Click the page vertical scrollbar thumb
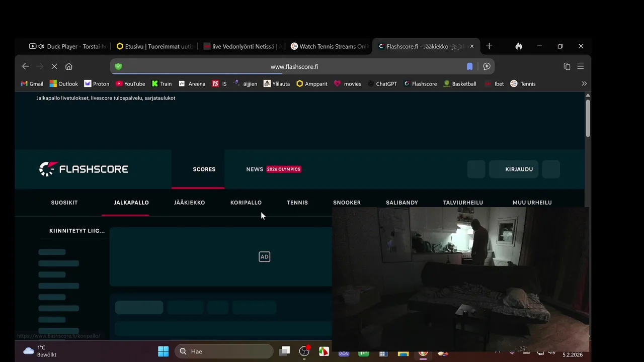The image size is (644, 362). (x=588, y=118)
